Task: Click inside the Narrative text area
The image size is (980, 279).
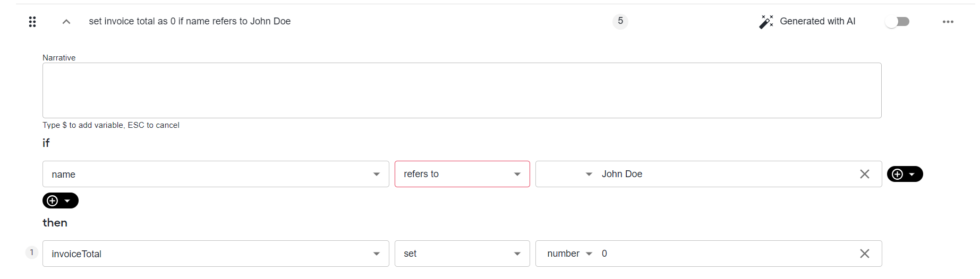Action: 462,91
